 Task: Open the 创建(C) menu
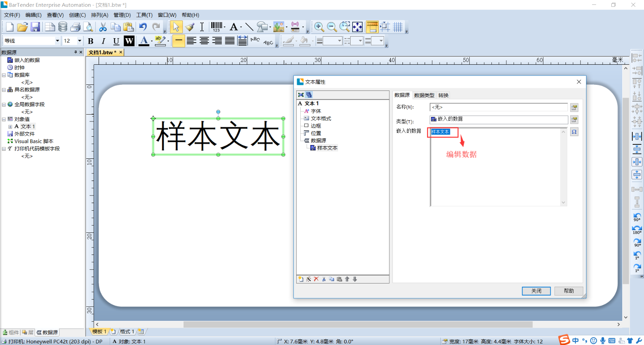tap(77, 15)
